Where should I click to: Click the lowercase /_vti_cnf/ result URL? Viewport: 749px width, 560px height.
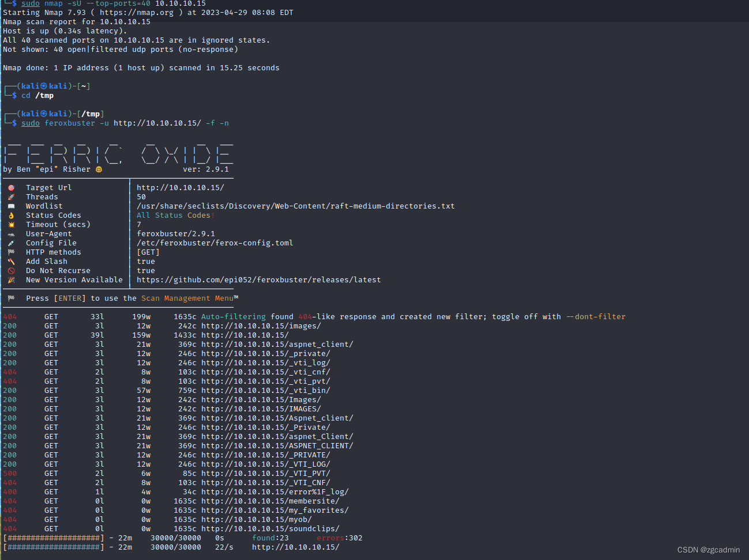(x=266, y=372)
